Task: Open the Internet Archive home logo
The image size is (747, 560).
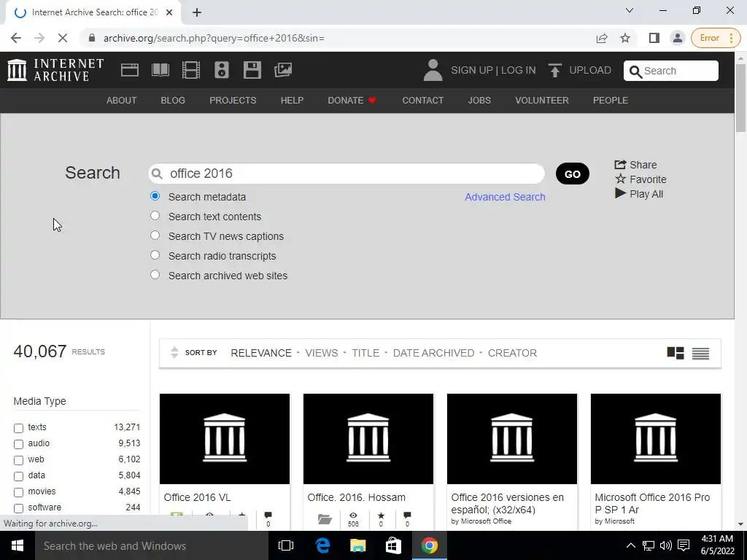Action: click(x=55, y=70)
